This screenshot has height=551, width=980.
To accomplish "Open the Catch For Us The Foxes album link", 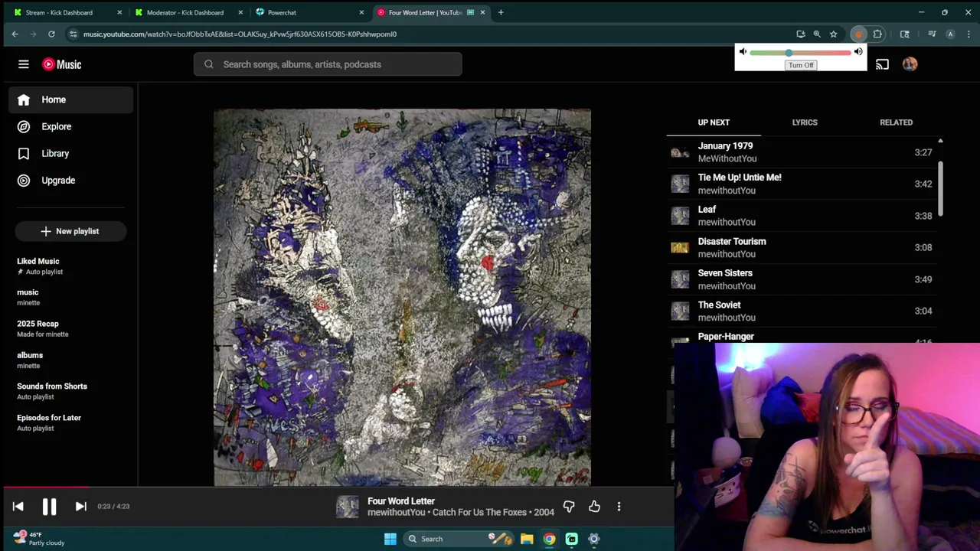I will [x=482, y=512].
